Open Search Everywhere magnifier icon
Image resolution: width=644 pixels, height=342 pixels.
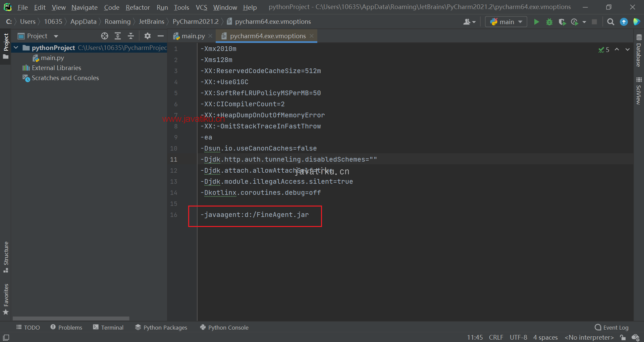click(x=610, y=22)
